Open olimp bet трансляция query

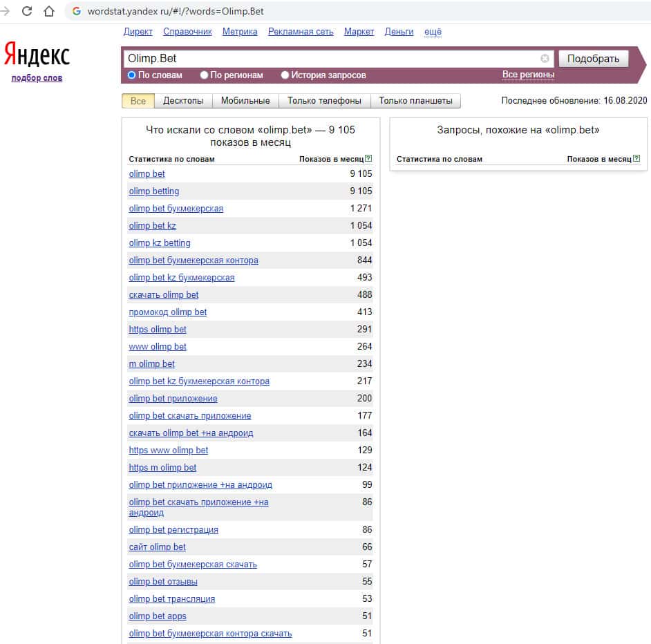click(x=172, y=599)
